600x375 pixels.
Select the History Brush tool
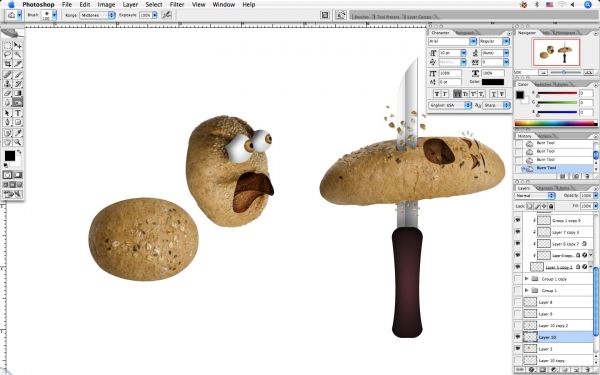pos(18,84)
